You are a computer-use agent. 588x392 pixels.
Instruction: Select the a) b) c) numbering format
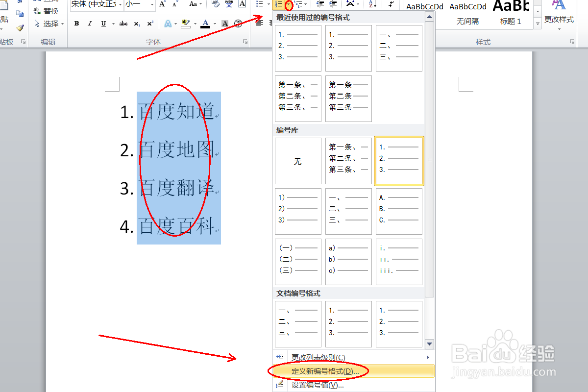pyautogui.click(x=348, y=262)
